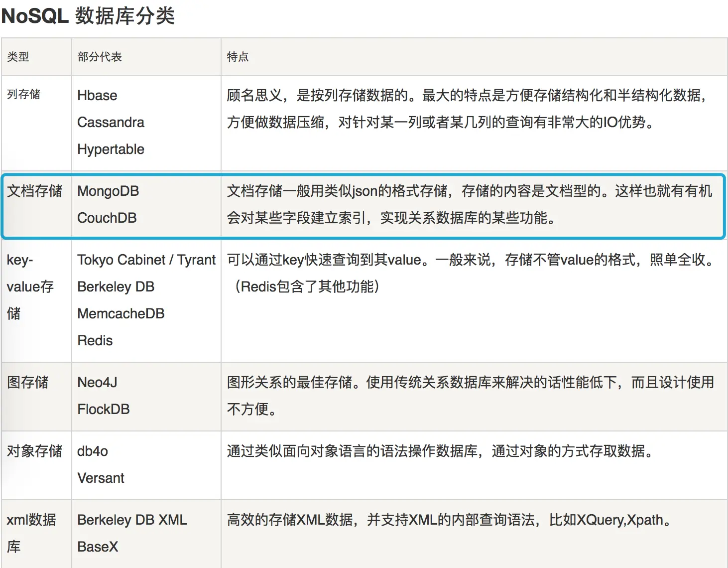Viewport: 728px width, 568px height.
Task: Click the column-storage description starting '顾名思义'
Action: tap(467, 109)
